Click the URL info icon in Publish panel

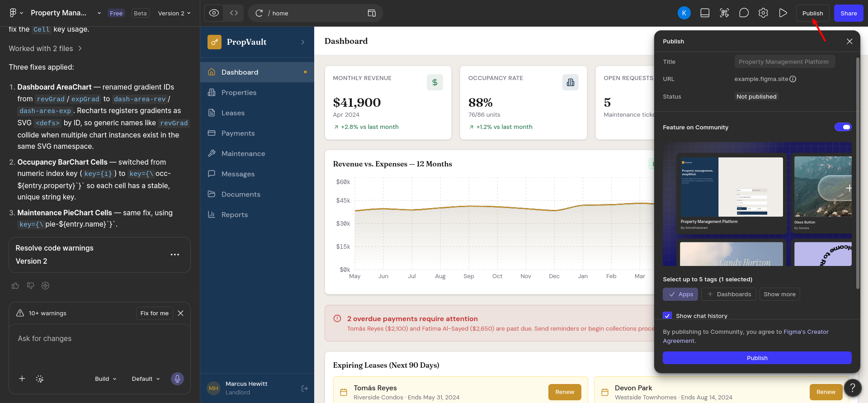793,79
